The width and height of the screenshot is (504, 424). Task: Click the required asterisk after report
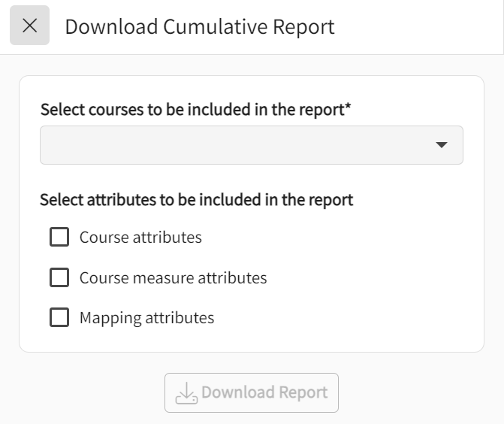pos(348,108)
